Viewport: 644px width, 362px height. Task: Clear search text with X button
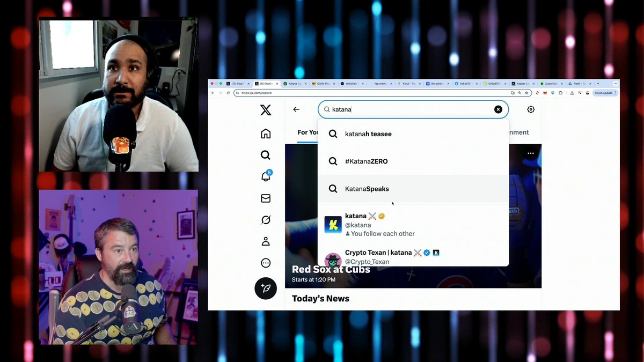(x=498, y=109)
